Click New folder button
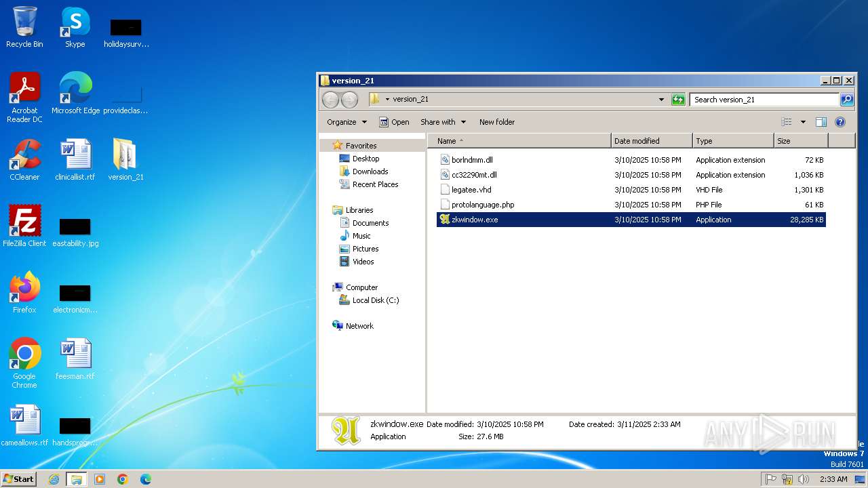 click(497, 122)
